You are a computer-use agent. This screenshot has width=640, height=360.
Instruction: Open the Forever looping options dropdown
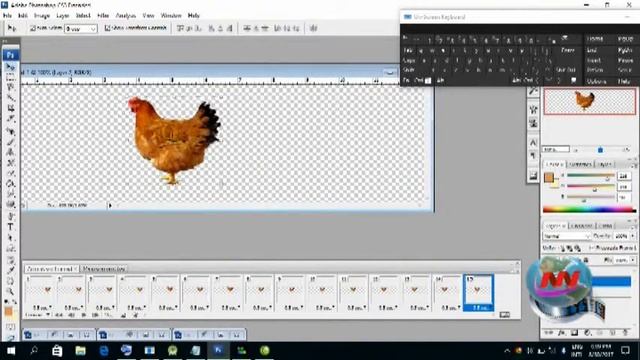click(38, 315)
